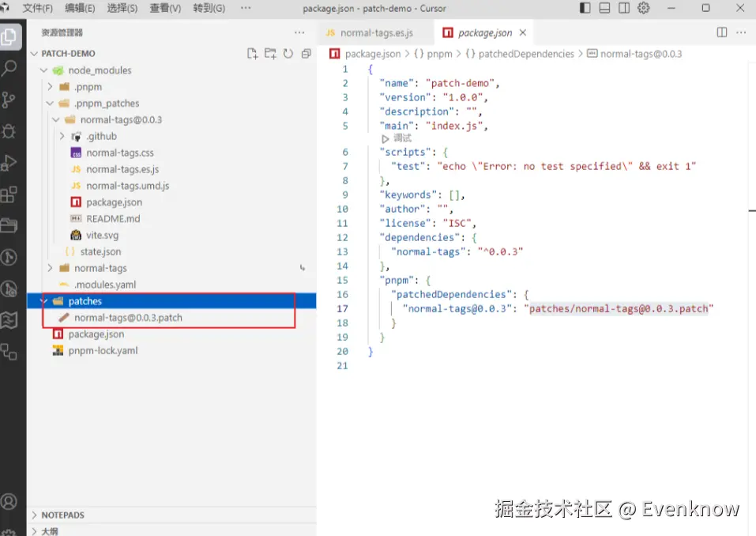Open the 编辑(E) menu
Image resolution: width=756 pixels, height=536 pixels.
[80, 8]
